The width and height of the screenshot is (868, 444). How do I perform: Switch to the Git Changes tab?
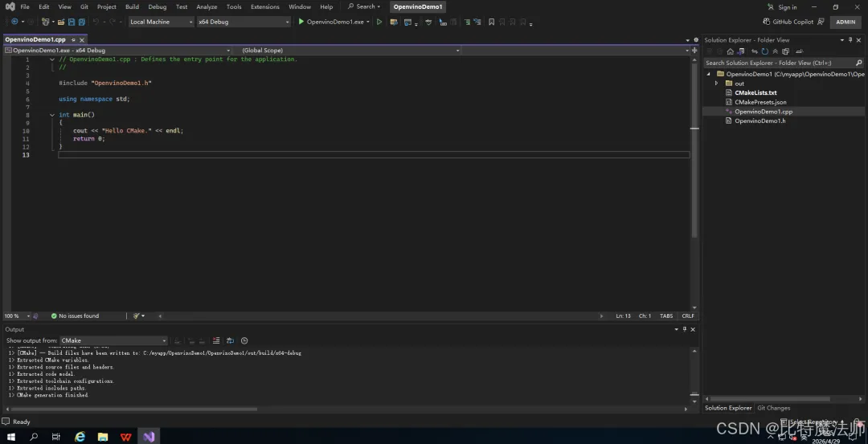click(773, 408)
